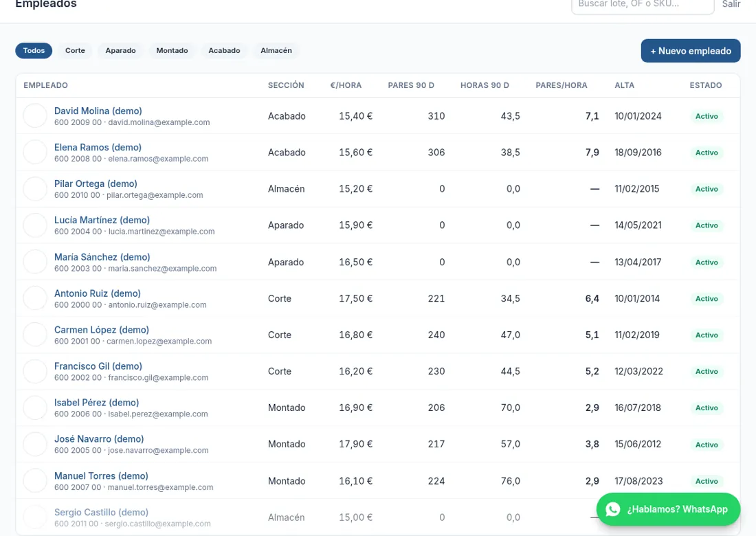Click Manuel Torres's 224 pairs value
756x536 pixels.
[436, 481]
